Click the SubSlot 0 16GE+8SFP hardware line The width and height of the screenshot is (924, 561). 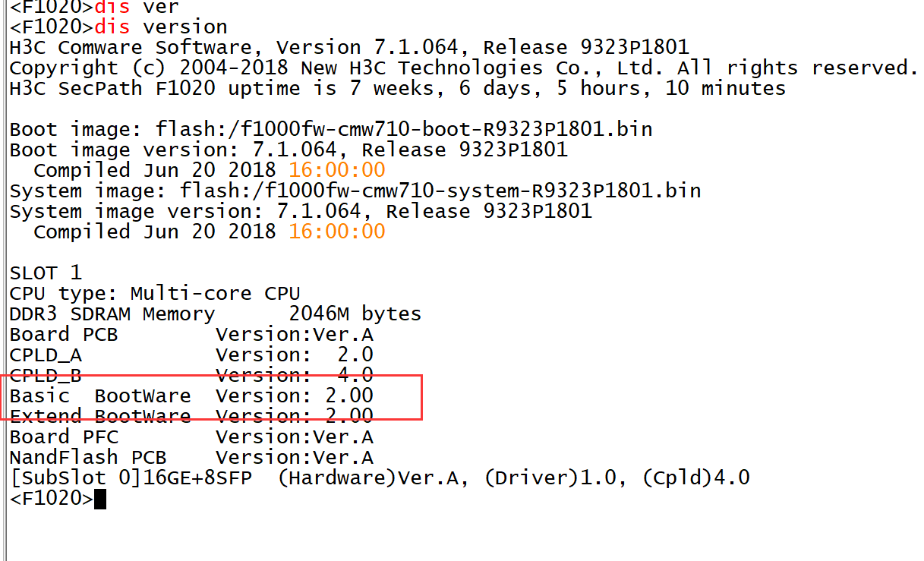tap(380, 478)
